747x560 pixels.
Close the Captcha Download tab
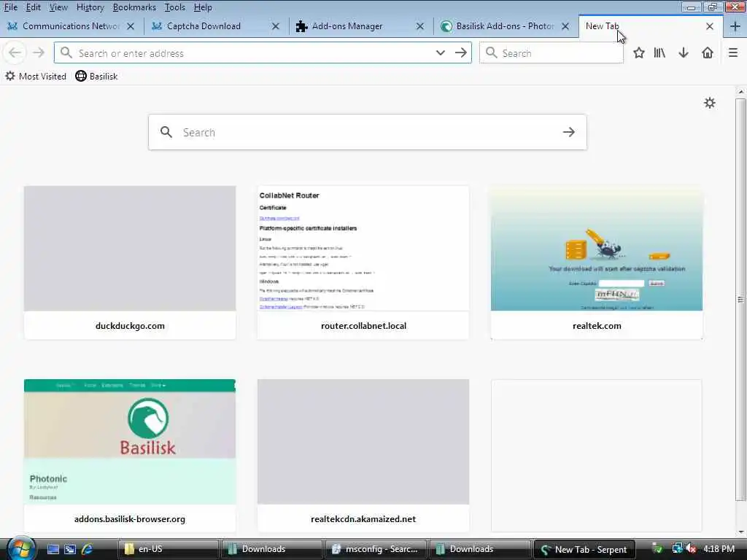(275, 27)
